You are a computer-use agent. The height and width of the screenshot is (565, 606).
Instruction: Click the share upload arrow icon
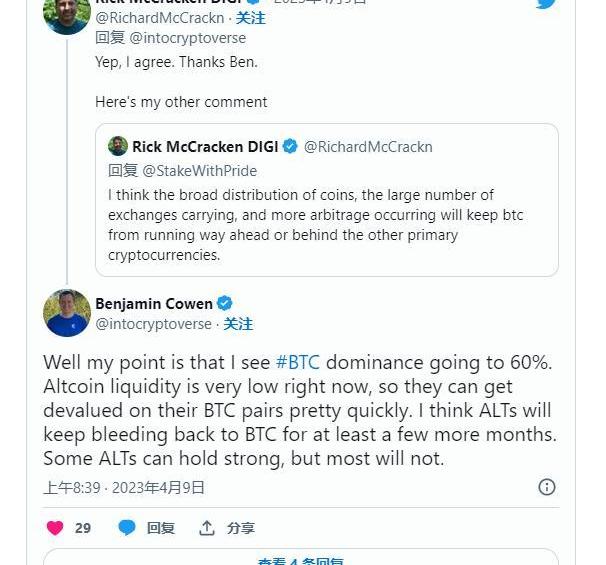pos(207,528)
